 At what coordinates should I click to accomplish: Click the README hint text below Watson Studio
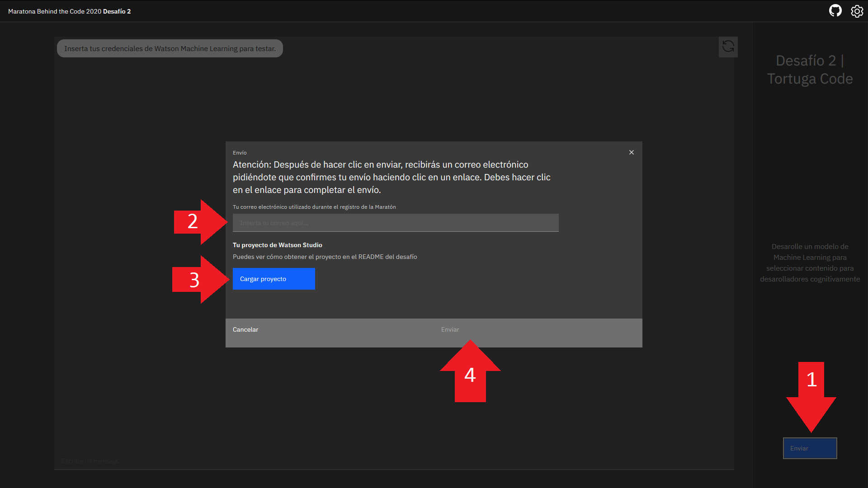tap(325, 257)
